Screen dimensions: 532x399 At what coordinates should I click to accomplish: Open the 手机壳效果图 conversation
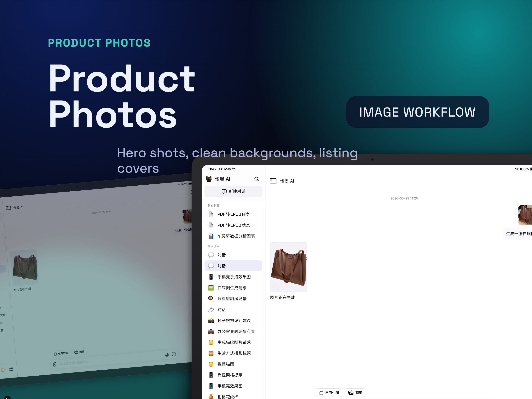pos(233,386)
